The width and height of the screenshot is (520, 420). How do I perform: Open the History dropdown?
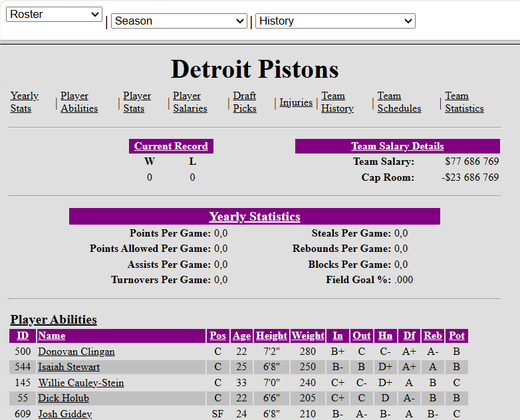point(335,21)
